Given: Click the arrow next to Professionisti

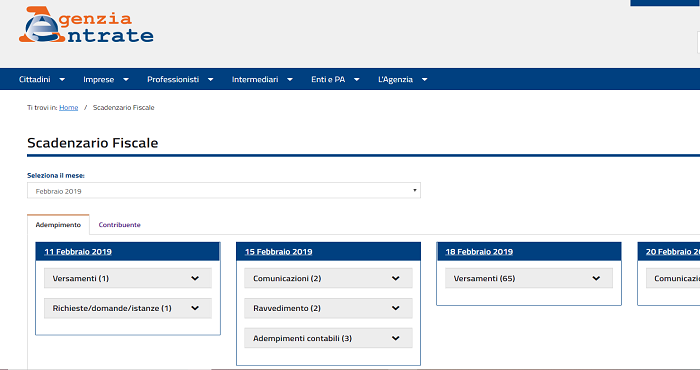Looking at the screenshot, I should point(210,79).
